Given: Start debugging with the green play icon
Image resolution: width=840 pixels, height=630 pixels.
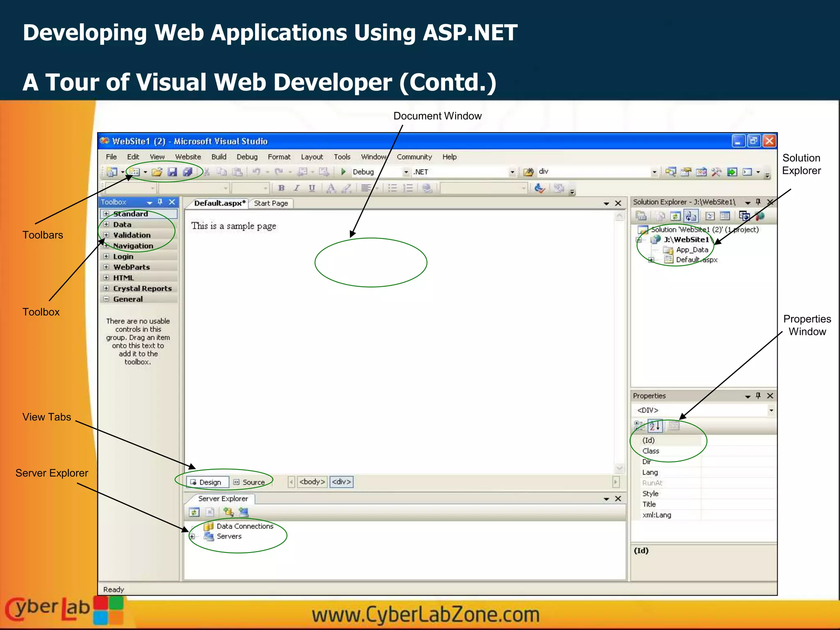Looking at the screenshot, I should coord(344,171).
